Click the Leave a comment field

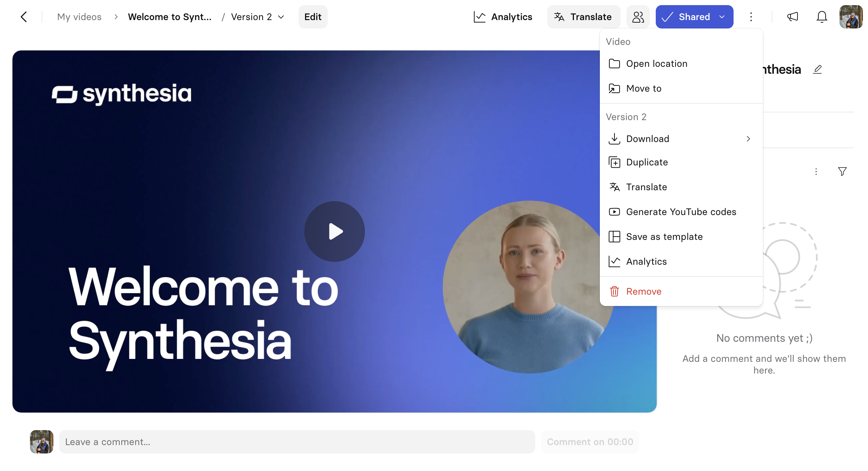[x=297, y=442]
